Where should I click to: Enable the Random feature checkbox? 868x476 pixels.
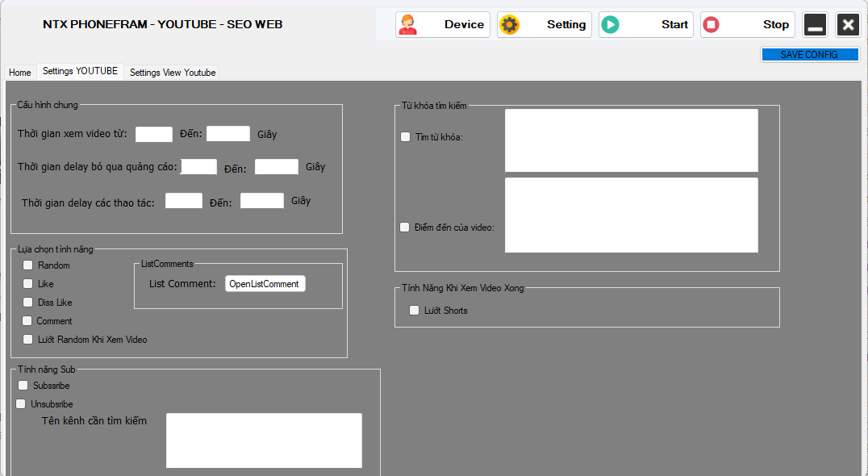click(28, 265)
